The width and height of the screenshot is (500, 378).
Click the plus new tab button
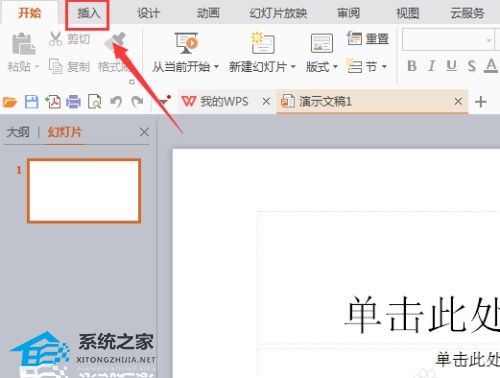click(481, 102)
